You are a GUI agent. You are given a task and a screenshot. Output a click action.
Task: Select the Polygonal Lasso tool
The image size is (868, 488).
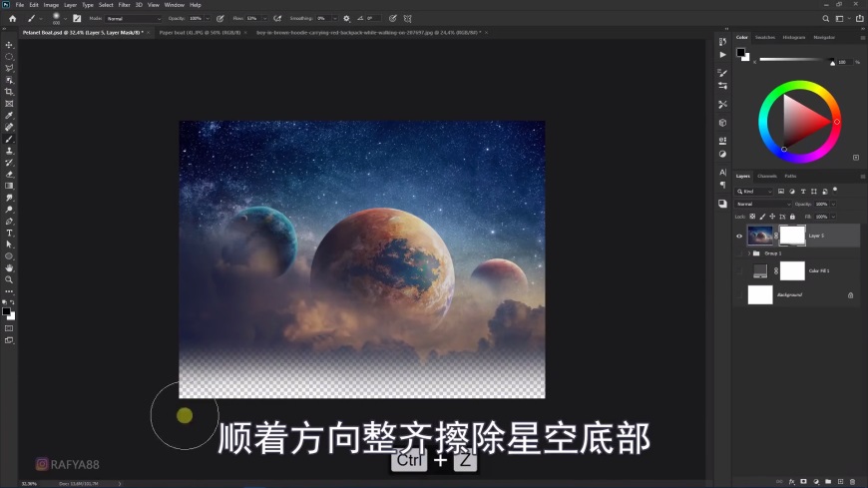[x=9, y=68]
